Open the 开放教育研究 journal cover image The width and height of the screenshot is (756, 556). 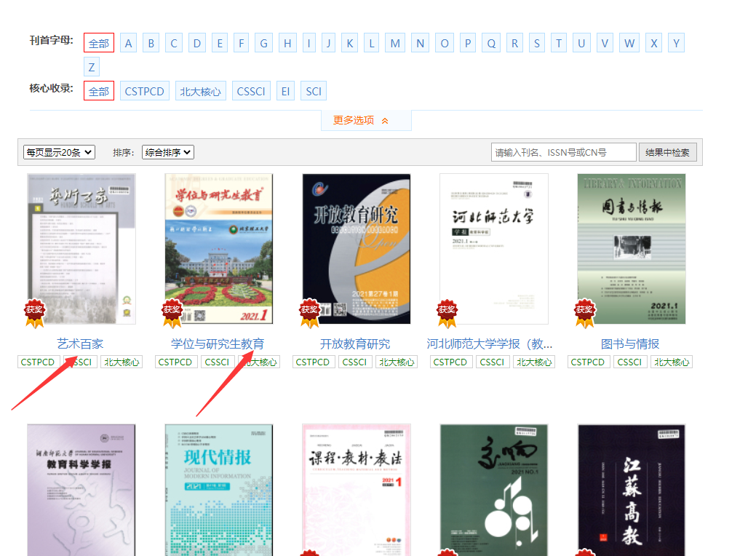click(356, 248)
